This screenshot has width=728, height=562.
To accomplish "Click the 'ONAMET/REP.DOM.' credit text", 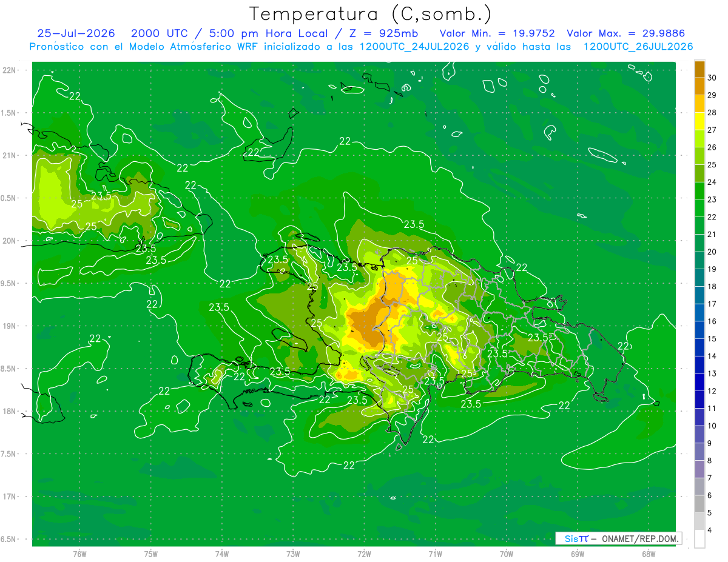I will pos(640,538).
